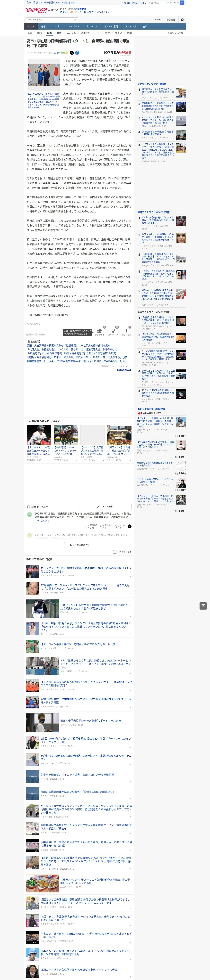This screenshot has width=210, height=980.
Task: Select the ライブ navigation tab
Action: [56, 26]
